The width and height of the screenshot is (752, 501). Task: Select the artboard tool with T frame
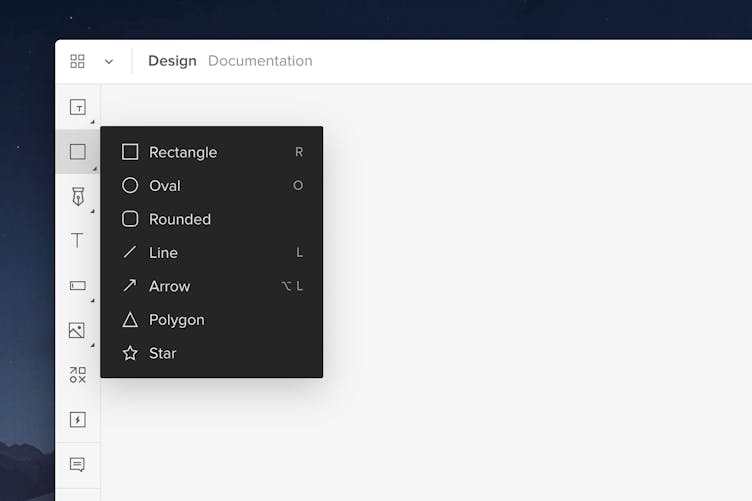pos(78,107)
